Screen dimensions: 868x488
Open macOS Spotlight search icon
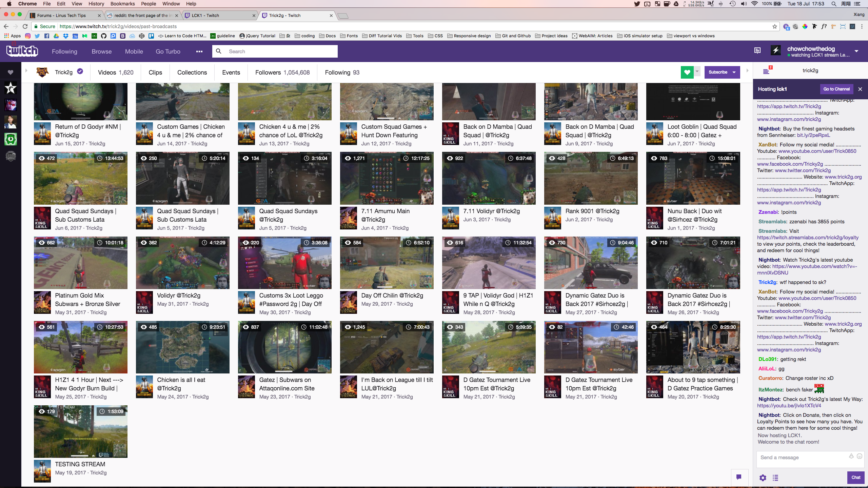[833, 4]
